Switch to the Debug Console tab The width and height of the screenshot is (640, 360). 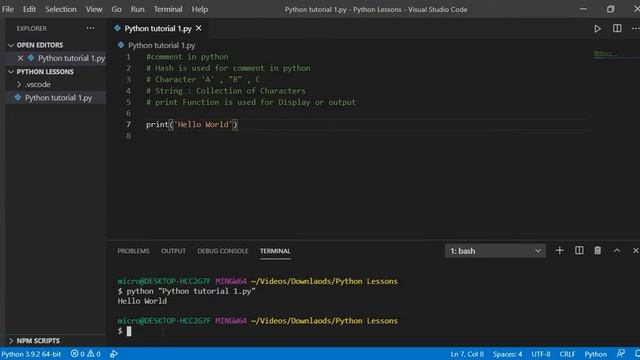coord(222,251)
